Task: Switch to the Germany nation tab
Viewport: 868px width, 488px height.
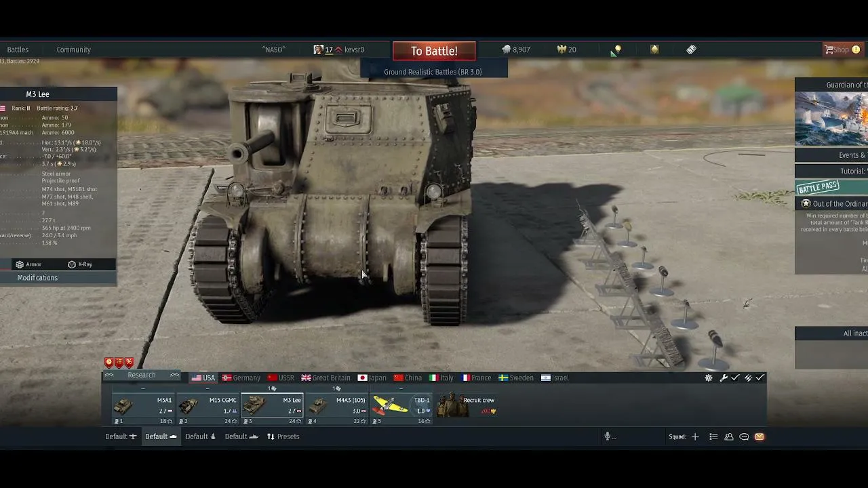Action: click(241, 378)
